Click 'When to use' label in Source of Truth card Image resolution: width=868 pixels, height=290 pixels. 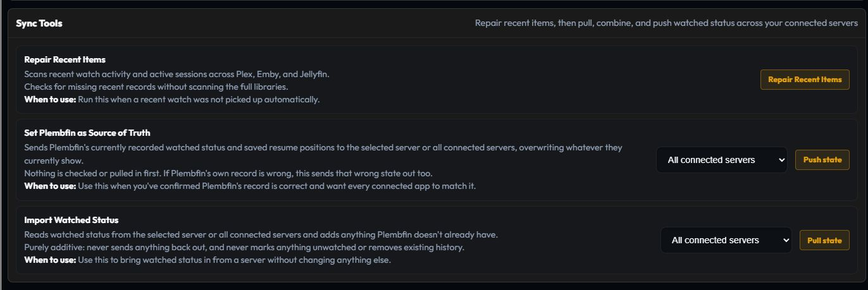point(50,186)
